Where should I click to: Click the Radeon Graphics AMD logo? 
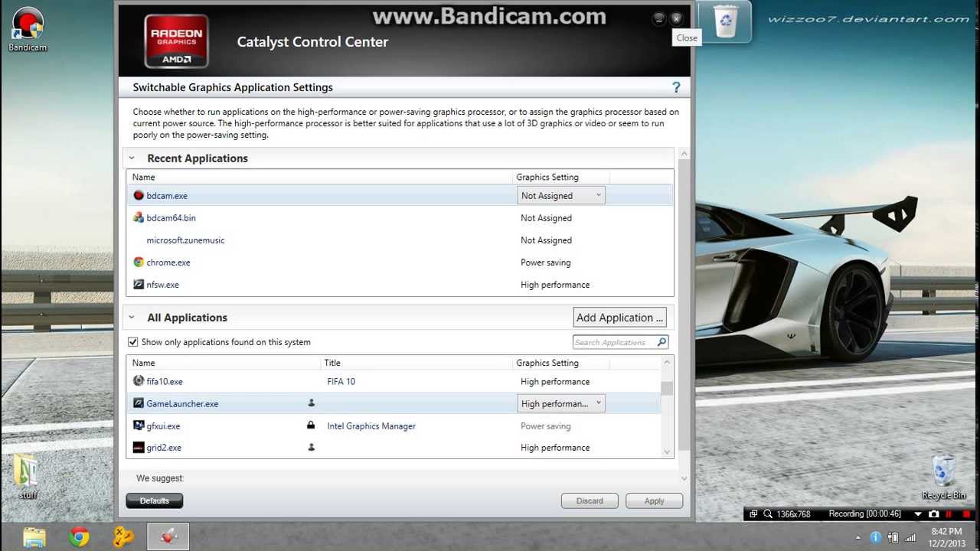[x=177, y=41]
